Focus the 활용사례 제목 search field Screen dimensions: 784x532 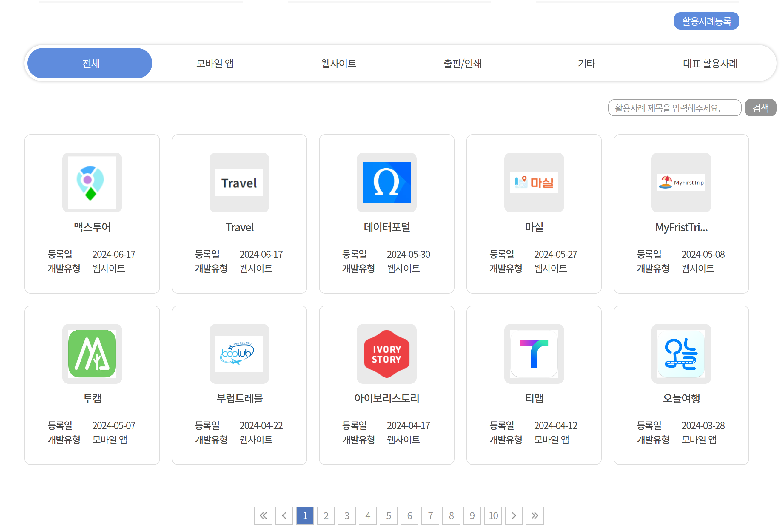[x=674, y=108]
